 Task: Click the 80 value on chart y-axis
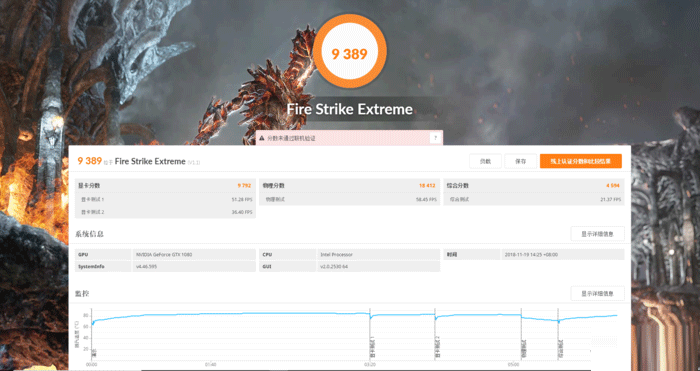pos(87,315)
